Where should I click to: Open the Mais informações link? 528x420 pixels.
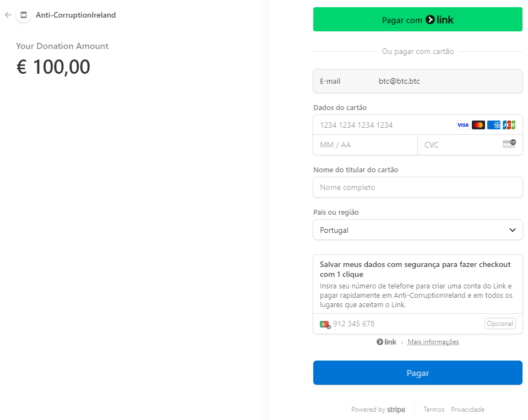(x=433, y=342)
